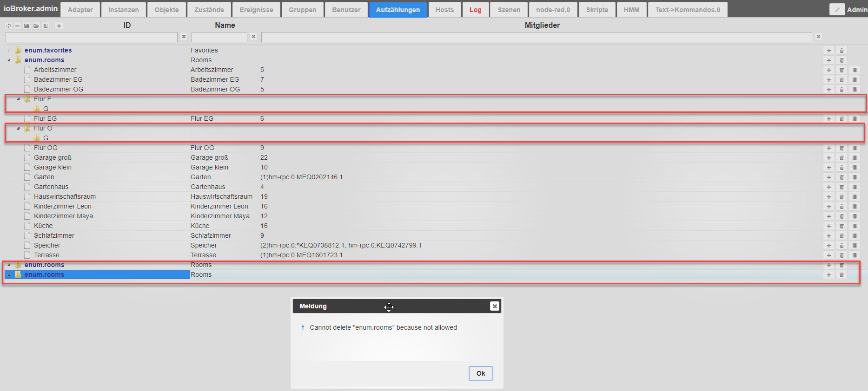This screenshot has height=391, width=868.
Task: Click into the Name filter input
Action: tap(219, 37)
